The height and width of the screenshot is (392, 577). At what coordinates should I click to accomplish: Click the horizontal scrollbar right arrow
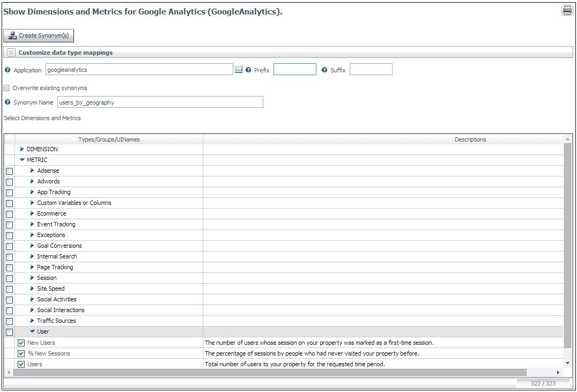tap(558, 373)
